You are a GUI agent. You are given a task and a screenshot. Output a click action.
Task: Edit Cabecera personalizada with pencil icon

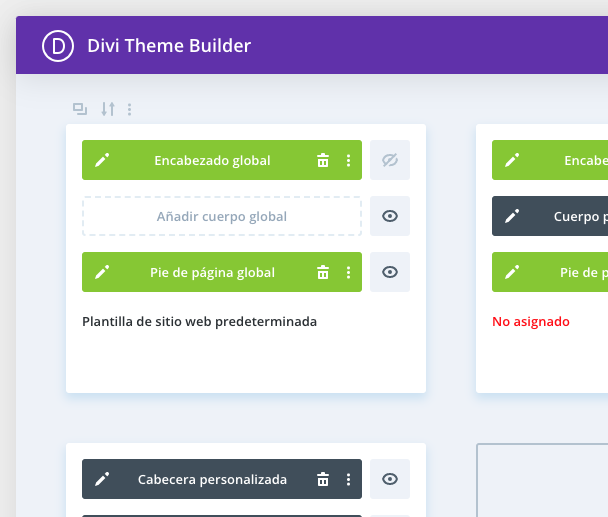click(x=101, y=479)
